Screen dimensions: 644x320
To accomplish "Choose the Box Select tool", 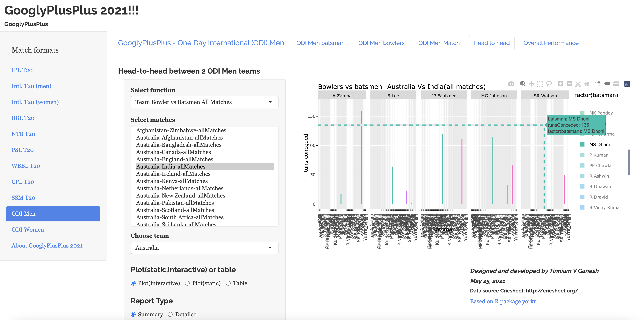I will (540, 84).
